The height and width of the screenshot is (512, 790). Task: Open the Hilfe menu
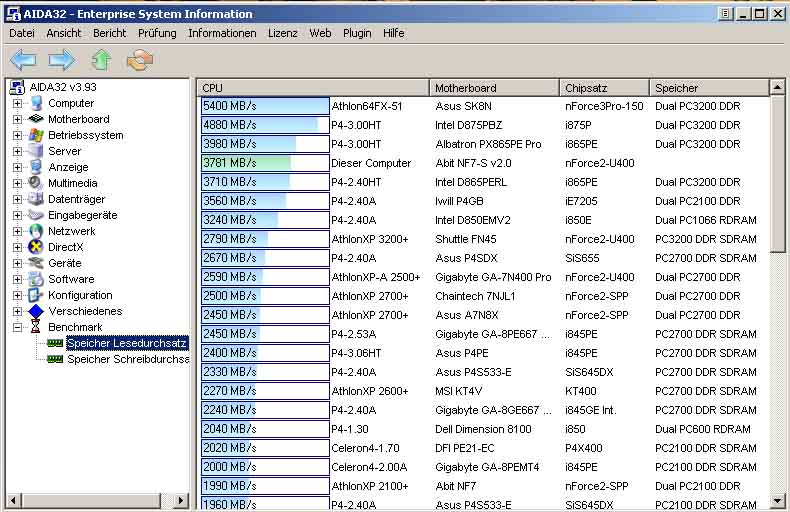point(393,33)
